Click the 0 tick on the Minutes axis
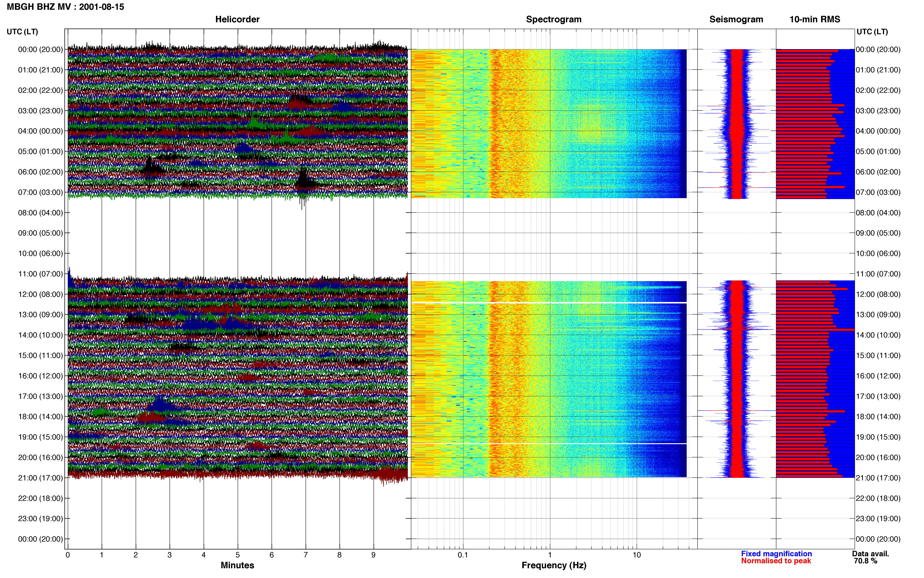The width and height of the screenshot is (924, 578). (68, 555)
